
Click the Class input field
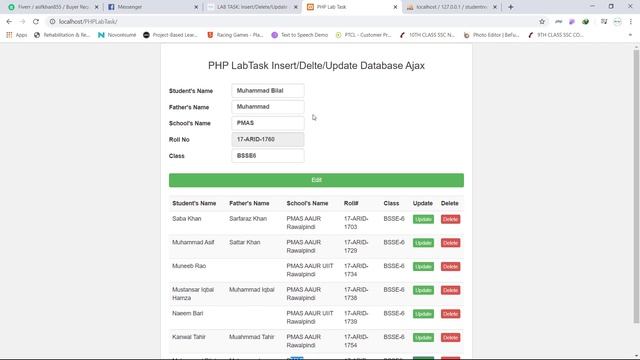[x=268, y=156]
